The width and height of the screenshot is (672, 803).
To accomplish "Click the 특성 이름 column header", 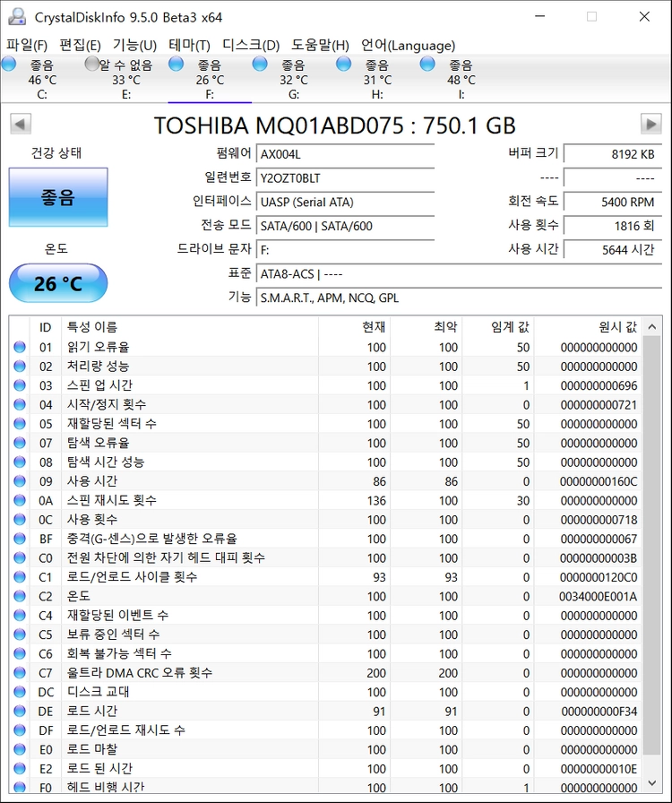I will 190,327.
